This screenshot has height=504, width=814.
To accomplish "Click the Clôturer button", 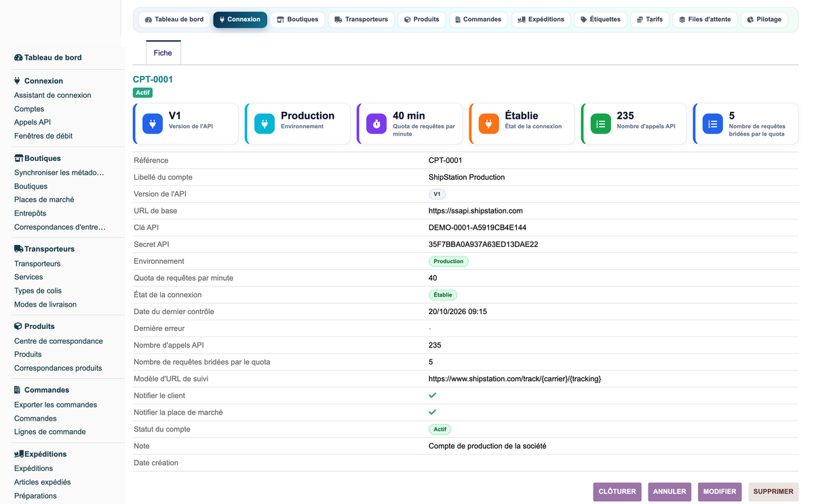I will click(617, 492).
